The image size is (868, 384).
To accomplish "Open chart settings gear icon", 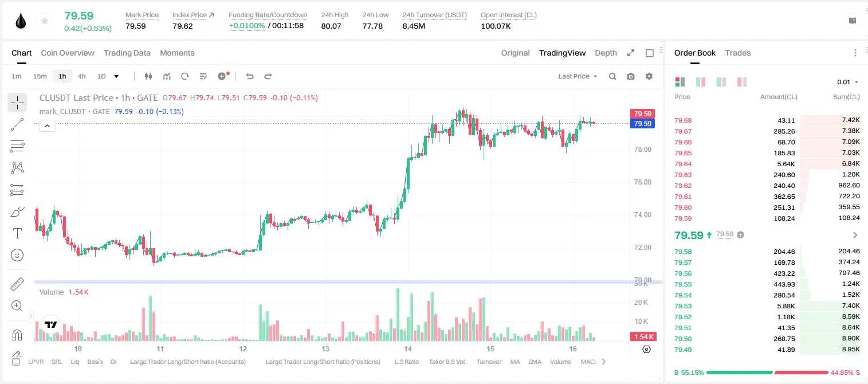I will [x=649, y=76].
